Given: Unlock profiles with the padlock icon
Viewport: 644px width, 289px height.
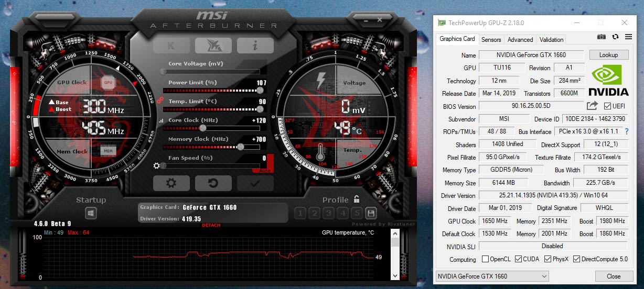Looking at the screenshot, I should pyautogui.click(x=357, y=199).
